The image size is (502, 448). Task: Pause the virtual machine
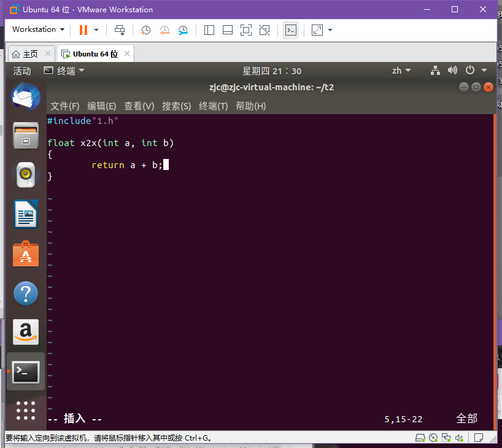click(x=83, y=30)
